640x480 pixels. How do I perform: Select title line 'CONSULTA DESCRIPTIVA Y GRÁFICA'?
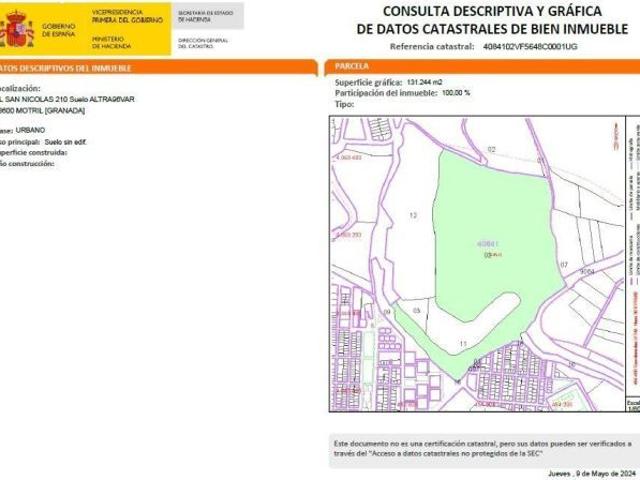(x=492, y=11)
